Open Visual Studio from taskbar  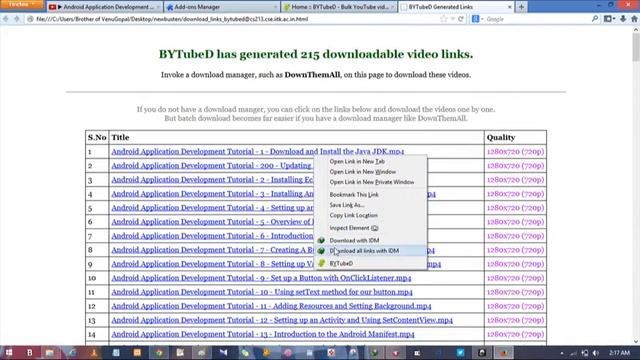coord(224,352)
